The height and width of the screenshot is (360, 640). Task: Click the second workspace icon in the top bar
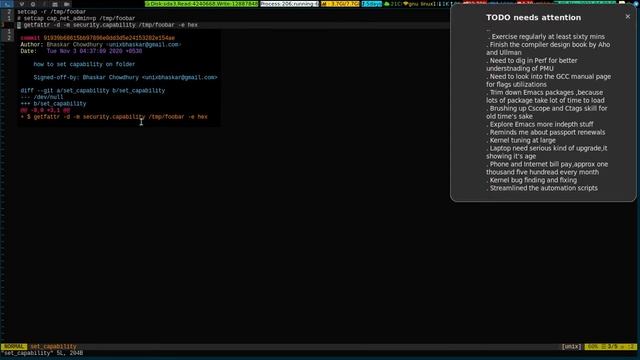pos(22,4)
